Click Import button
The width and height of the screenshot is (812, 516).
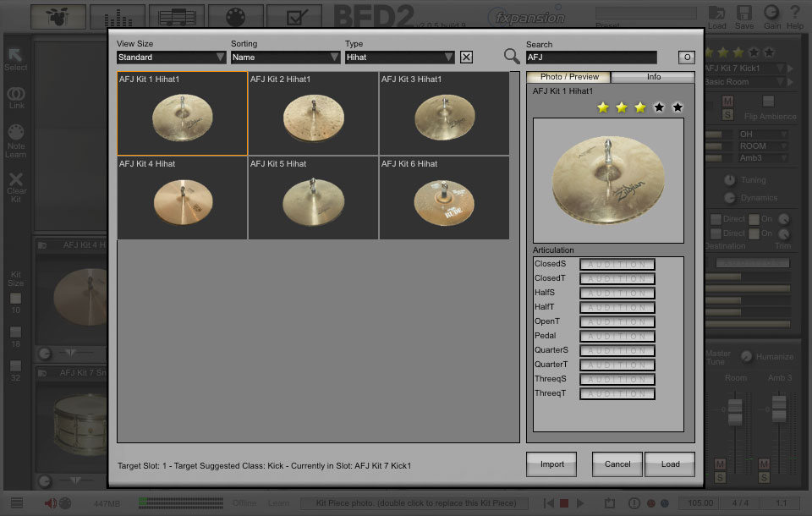551,464
